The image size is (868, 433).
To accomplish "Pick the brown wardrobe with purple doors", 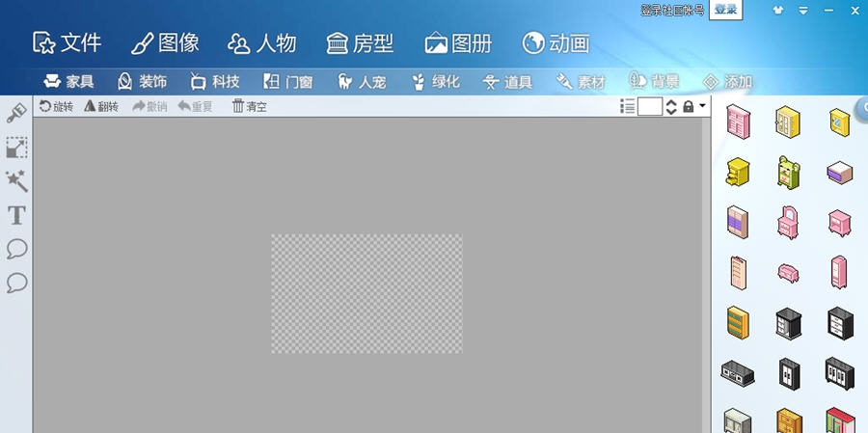I will coord(738,222).
